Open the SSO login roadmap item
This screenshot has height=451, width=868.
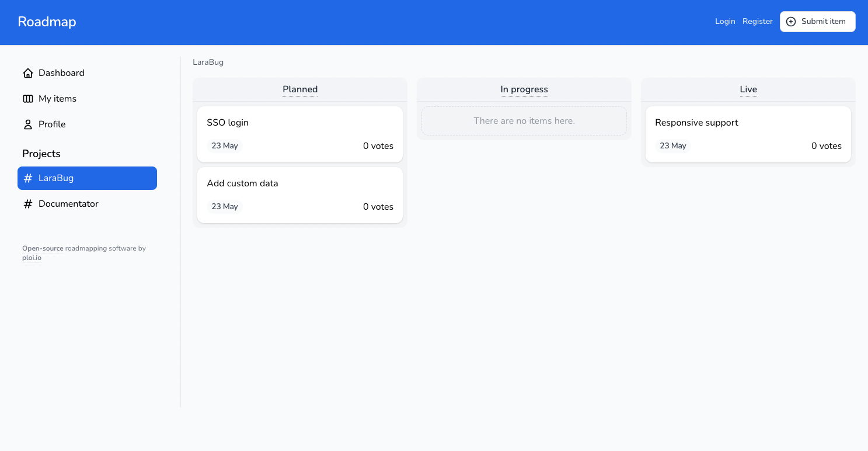(x=228, y=122)
